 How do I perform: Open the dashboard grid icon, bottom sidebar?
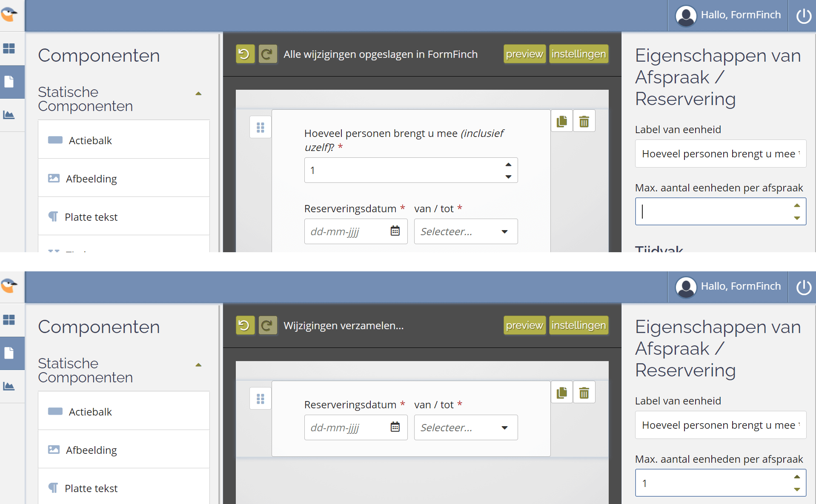coord(9,320)
